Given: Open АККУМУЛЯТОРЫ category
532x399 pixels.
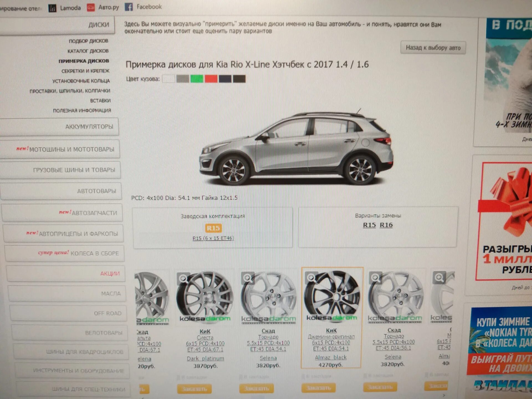Looking at the screenshot, I should pos(60,127).
